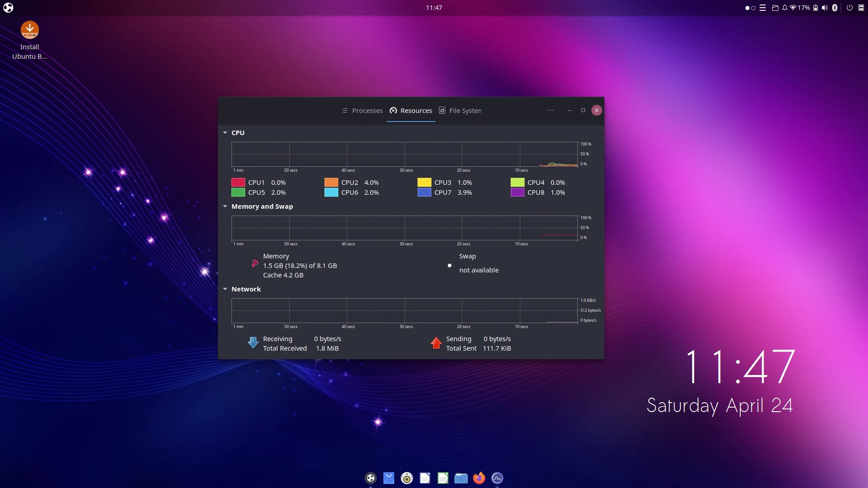
Task: Open the System Monitor options menu
Action: click(x=550, y=110)
